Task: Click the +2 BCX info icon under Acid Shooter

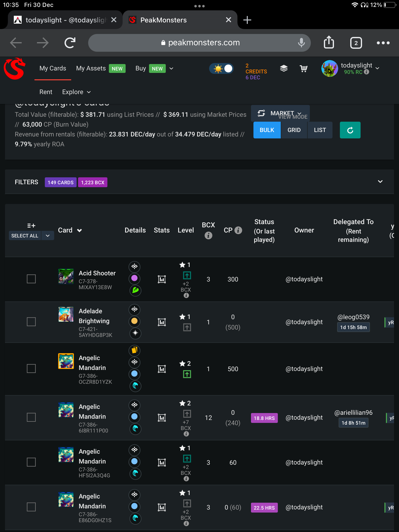Action: [x=186, y=295]
